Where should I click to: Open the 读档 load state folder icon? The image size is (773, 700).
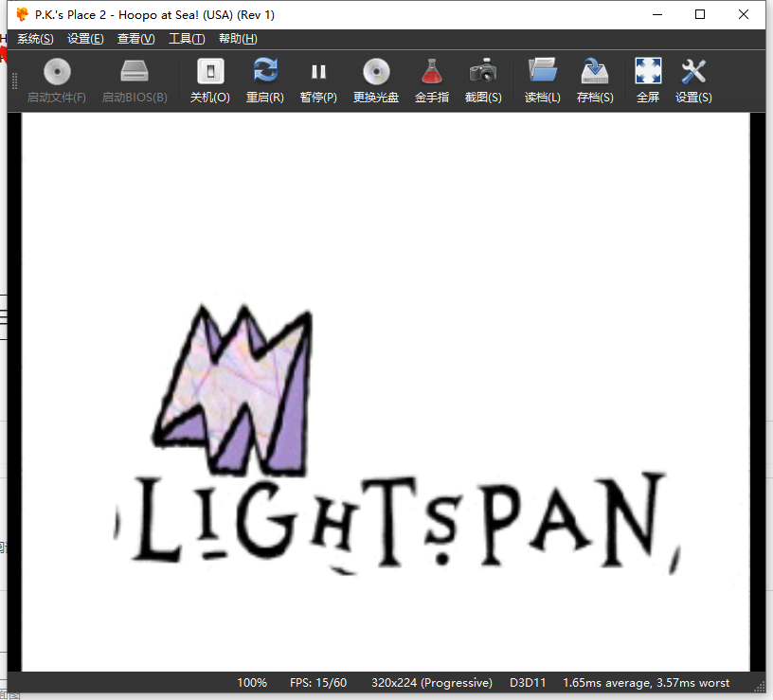click(542, 72)
